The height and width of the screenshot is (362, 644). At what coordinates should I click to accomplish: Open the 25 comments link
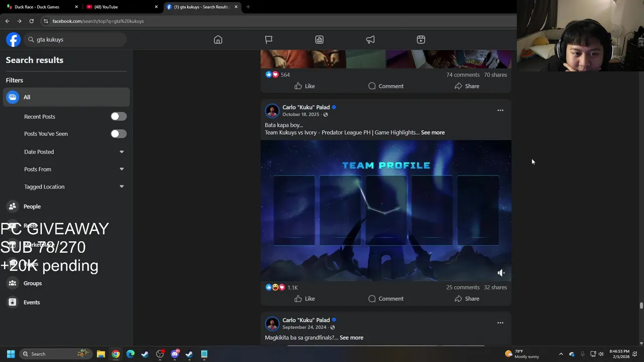pyautogui.click(x=463, y=288)
